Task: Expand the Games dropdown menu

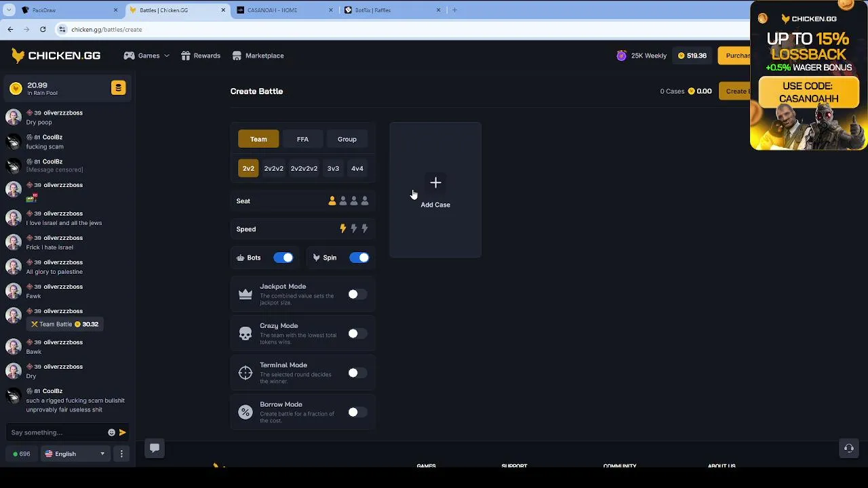Action: point(167,56)
